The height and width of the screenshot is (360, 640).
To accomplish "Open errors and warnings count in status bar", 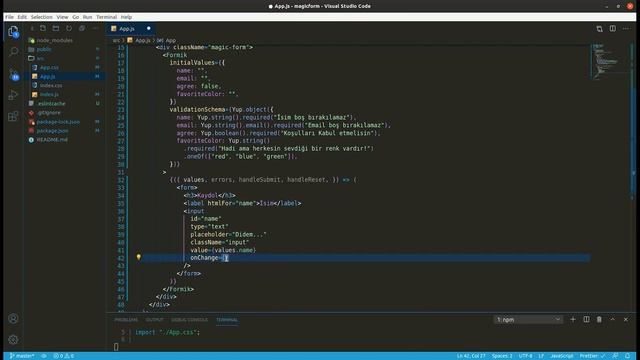I will coord(64,356).
